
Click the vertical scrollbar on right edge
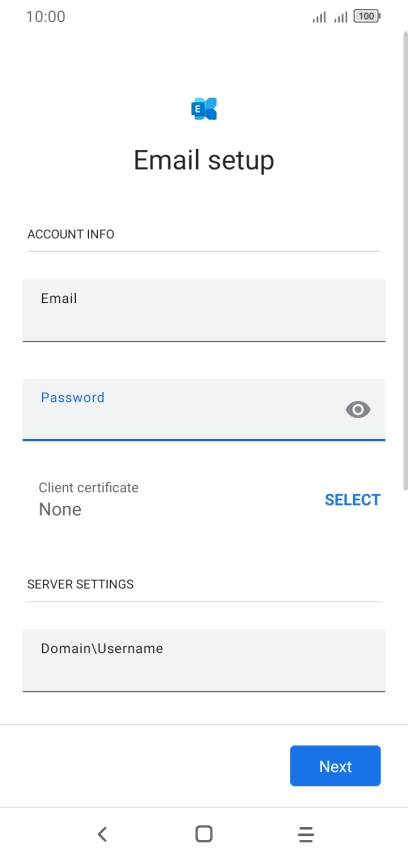tap(405, 261)
